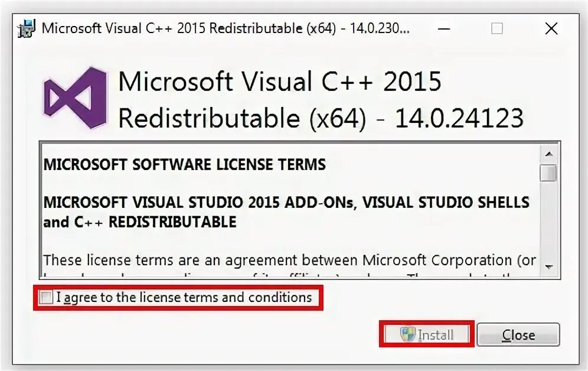
Task: Click "MICROSOFT VISUAL STUDIO 2015 ADD-ONs" line
Action: coord(286,203)
